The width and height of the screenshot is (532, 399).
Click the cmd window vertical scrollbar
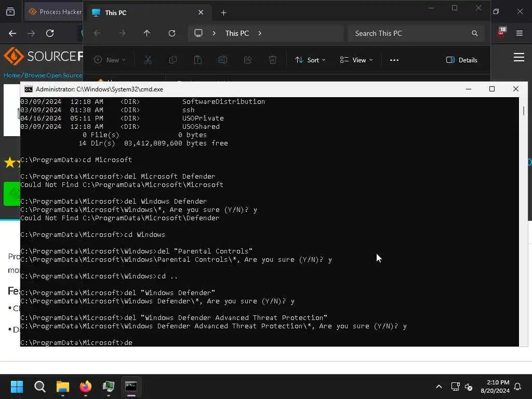coord(524,222)
